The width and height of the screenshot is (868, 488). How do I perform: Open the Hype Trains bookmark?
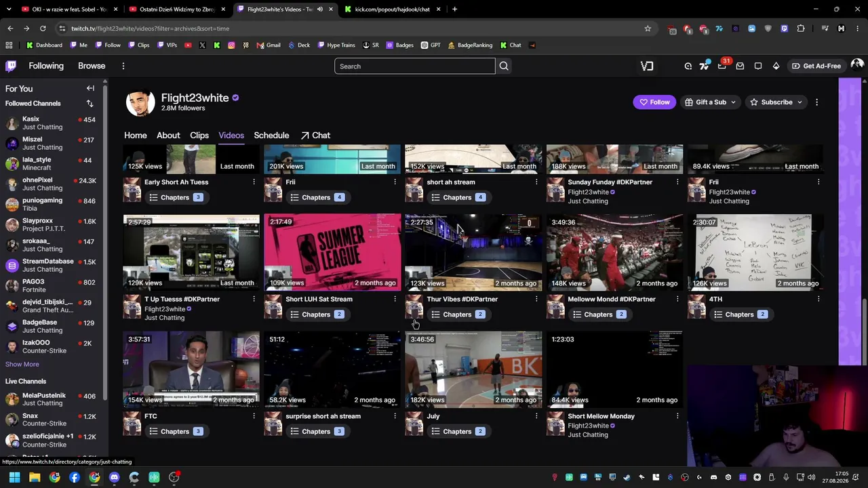(x=336, y=45)
